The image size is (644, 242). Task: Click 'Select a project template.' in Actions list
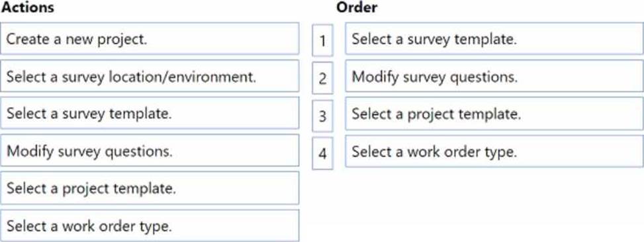150,188
